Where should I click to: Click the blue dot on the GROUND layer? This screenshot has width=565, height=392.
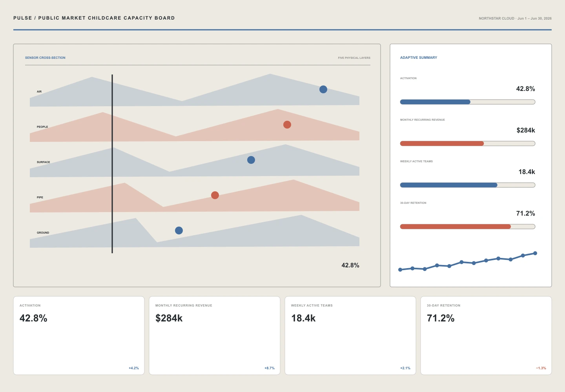[x=179, y=230]
